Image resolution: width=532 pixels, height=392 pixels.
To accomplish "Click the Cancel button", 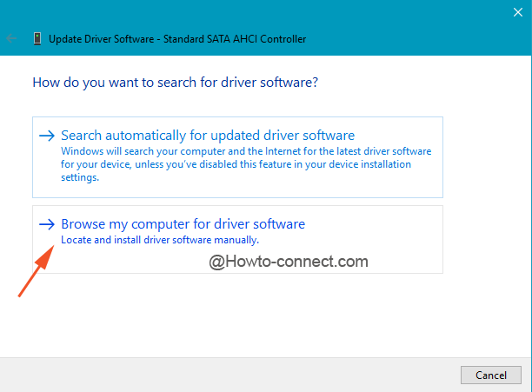I will (490, 375).
